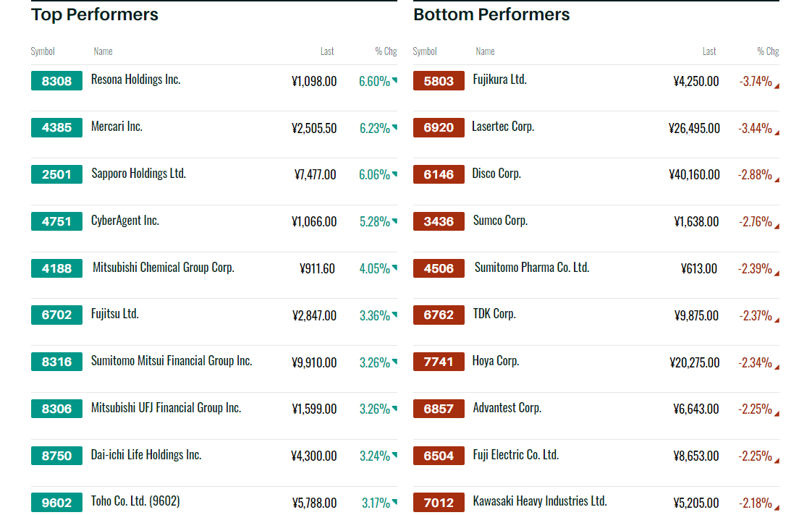Sort top performers by % Chg

(x=386, y=51)
